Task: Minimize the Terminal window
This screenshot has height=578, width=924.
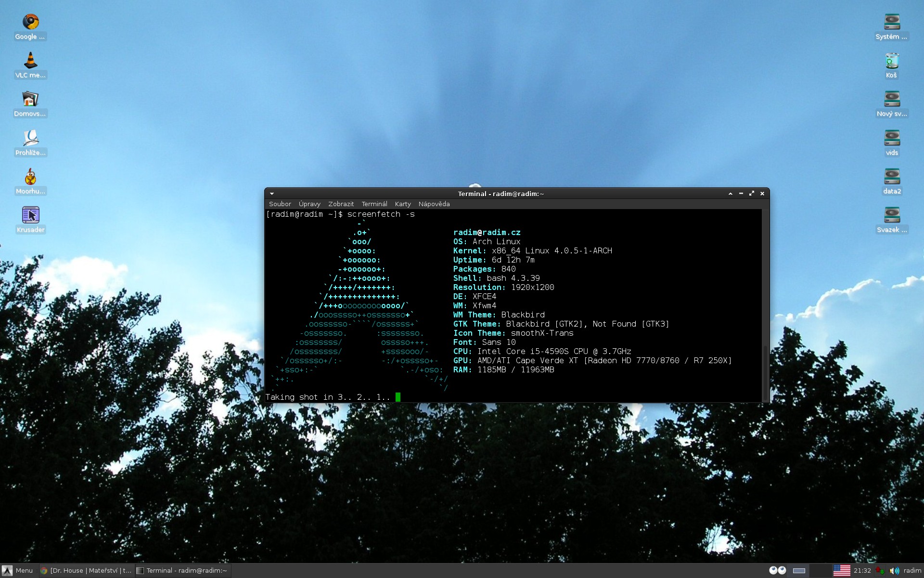Action: [741, 194]
